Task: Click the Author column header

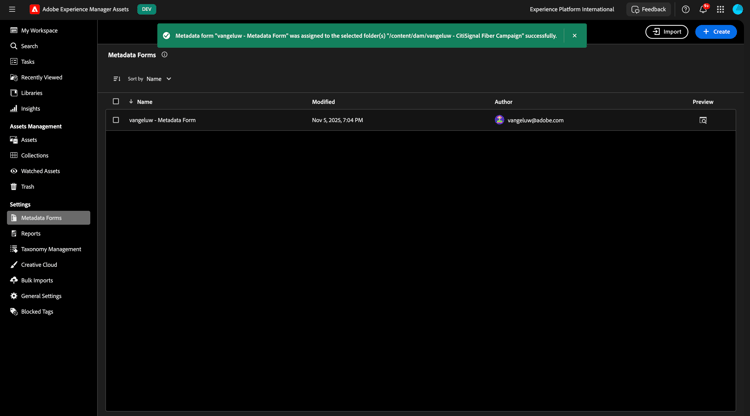Action: [503, 102]
